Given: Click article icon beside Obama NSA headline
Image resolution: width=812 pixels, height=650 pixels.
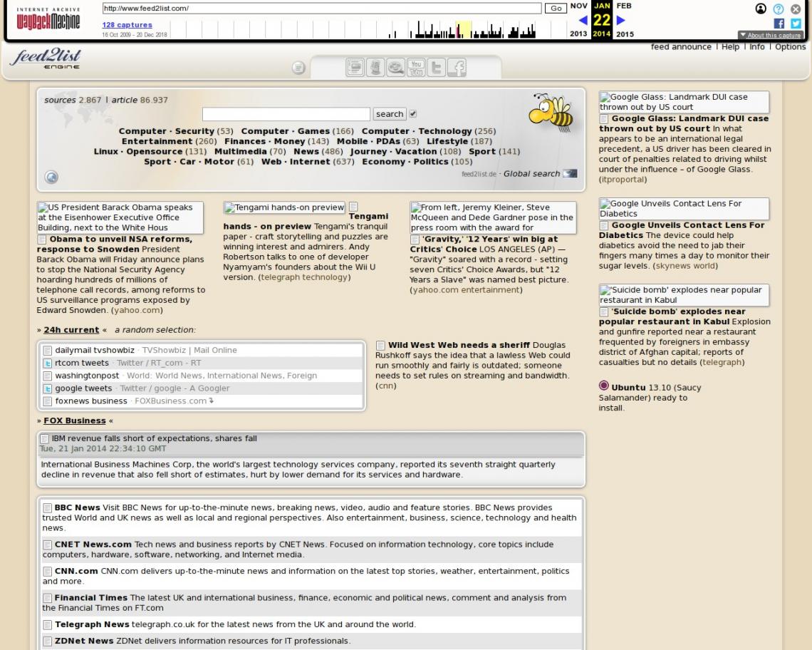Looking at the screenshot, I should tap(42, 239).
